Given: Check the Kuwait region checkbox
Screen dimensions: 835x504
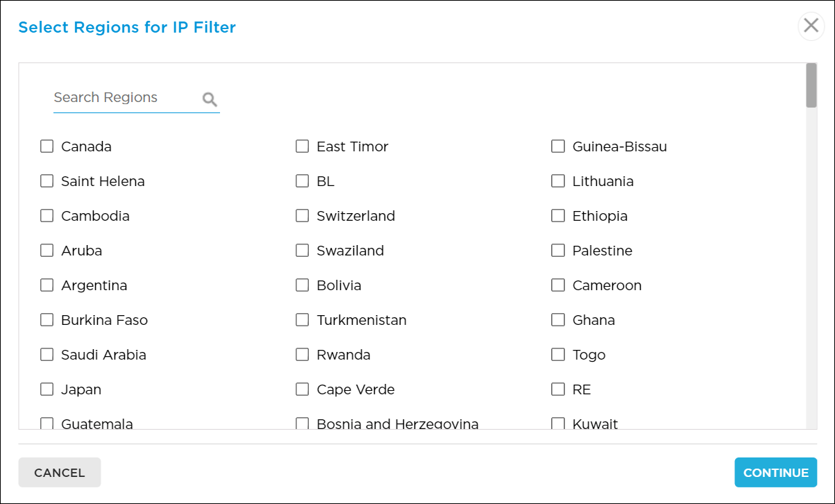Looking at the screenshot, I should tap(557, 423).
